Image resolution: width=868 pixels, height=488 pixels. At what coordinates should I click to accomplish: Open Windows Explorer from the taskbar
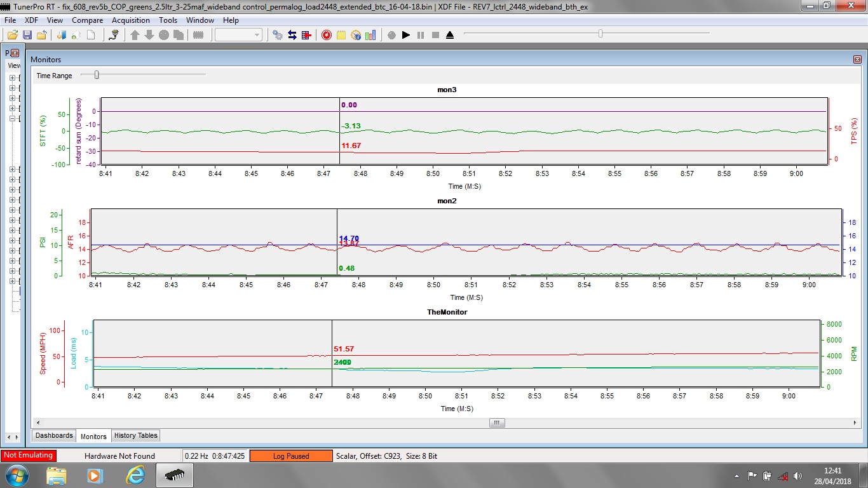(x=56, y=475)
